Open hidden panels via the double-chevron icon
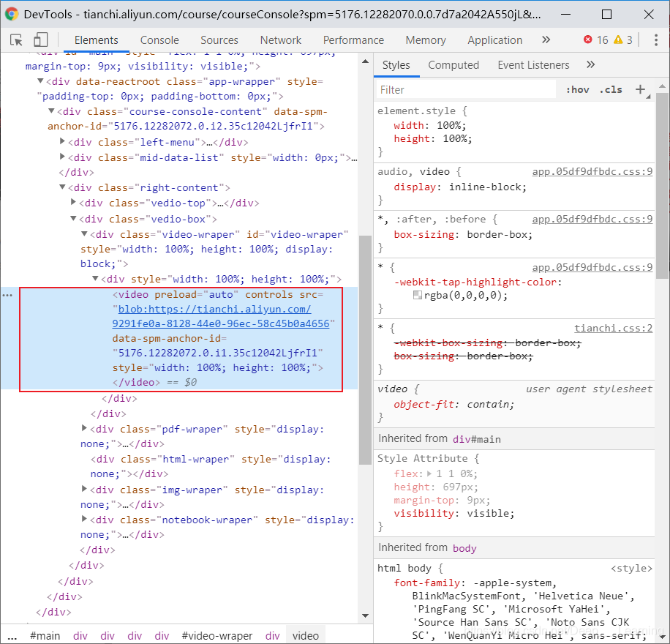 590,64
